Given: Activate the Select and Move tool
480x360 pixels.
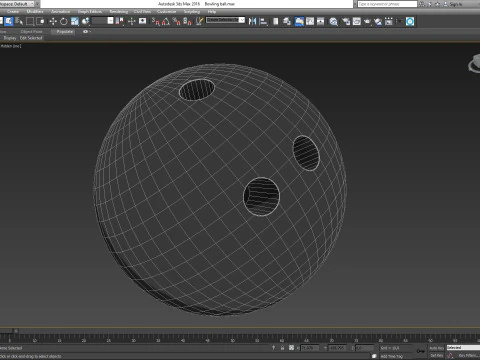Looking at the screenshot, I should 53,21.
